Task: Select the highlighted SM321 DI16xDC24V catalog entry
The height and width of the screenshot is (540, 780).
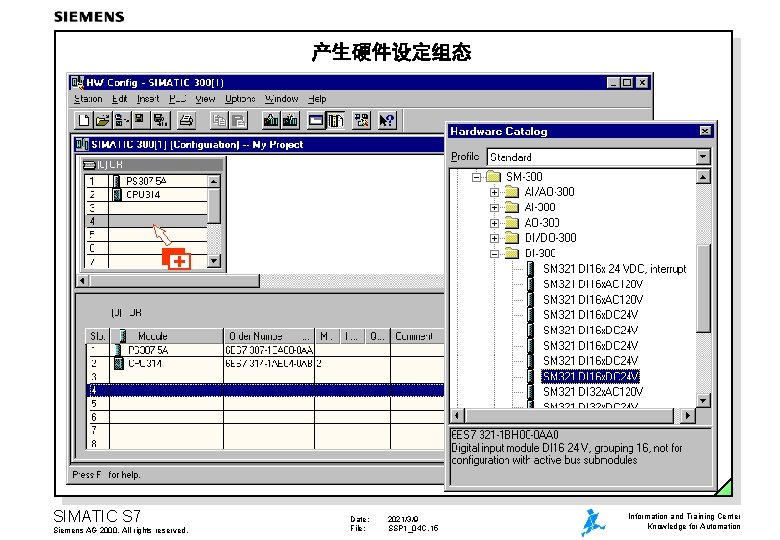Action: tap(590, 376)
